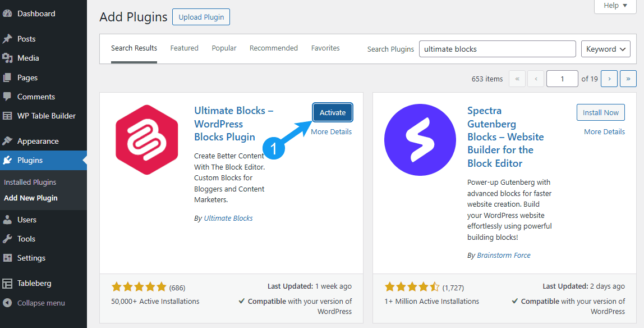Image resolution: width=644 pixels, height=328 pixels.
Task: Click the Pages icon in sidebar
Action: coord(7,78)
